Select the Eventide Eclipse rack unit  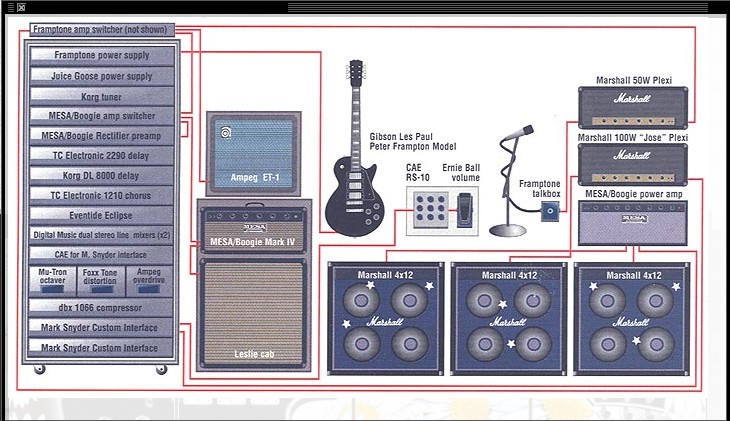click(x=101, y=215)
